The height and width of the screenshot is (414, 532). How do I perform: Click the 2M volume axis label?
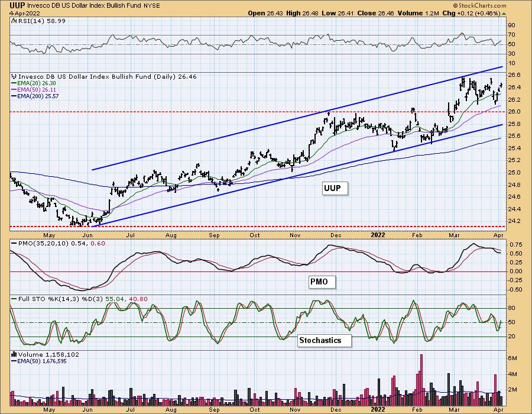[512, 390]
